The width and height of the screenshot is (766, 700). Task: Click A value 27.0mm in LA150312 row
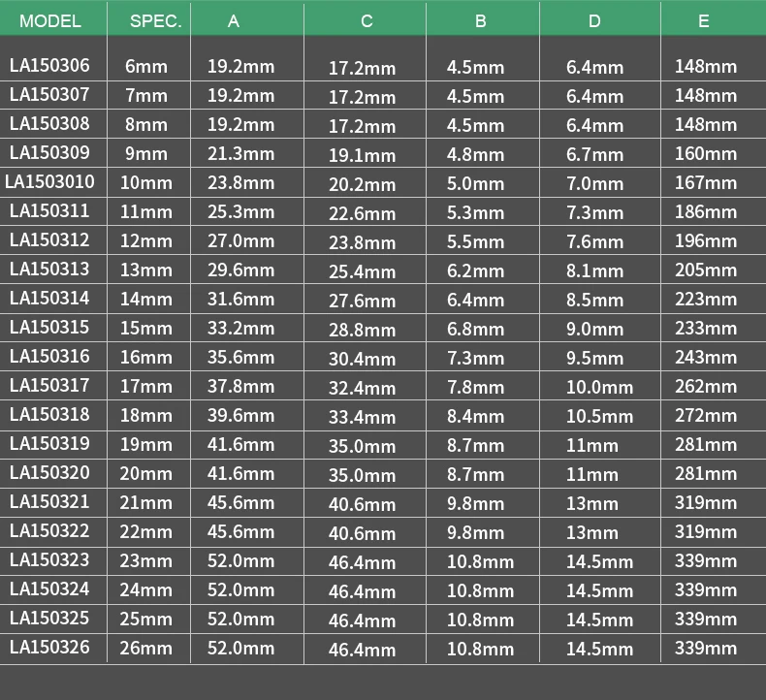[x=240, y=240]
